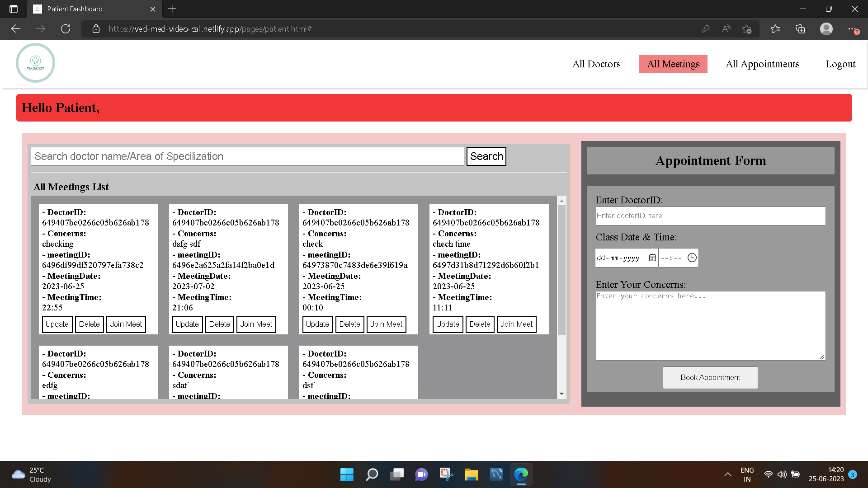Image resolution: width=868 pixels, height=488 pixels.
Task: Open browser profile avatar
Action: [x=826, y=29]
